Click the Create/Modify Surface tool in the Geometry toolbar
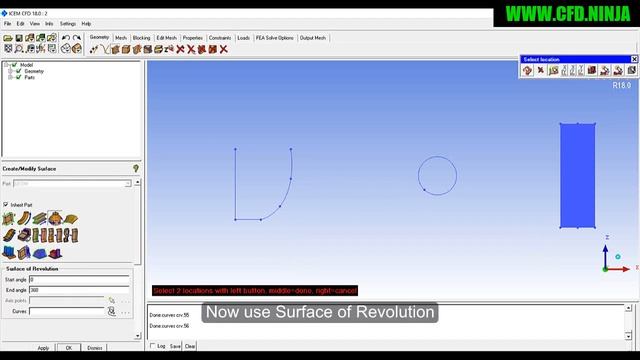The width and height of the screenshot is (640, 360). [x=116, y=49]
